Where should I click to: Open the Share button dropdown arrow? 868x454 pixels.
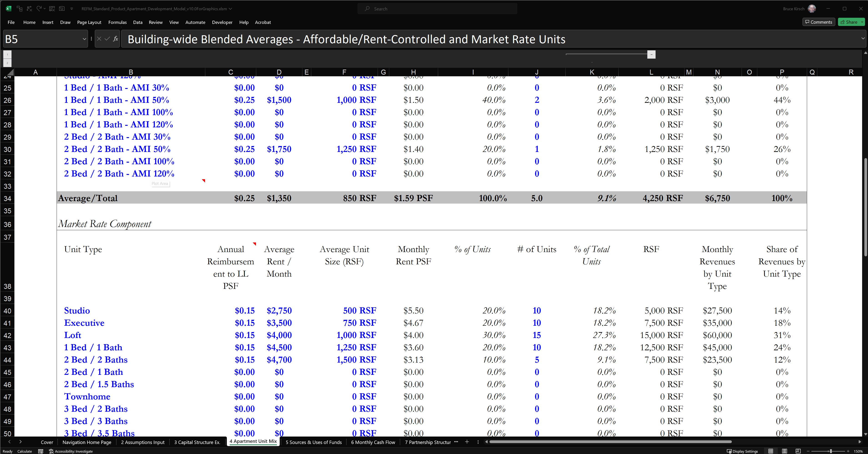pyautogui.click(x=862, y=22)
